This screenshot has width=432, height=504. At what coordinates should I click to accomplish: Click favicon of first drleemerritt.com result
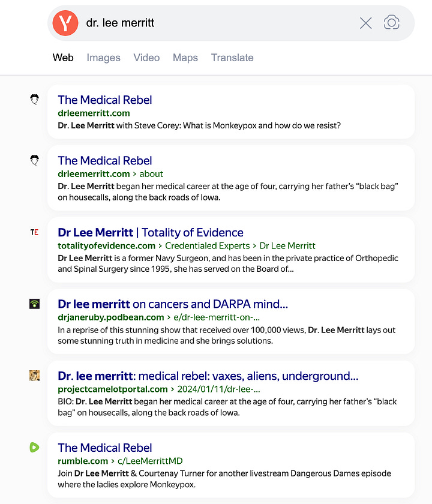point(34,100)
